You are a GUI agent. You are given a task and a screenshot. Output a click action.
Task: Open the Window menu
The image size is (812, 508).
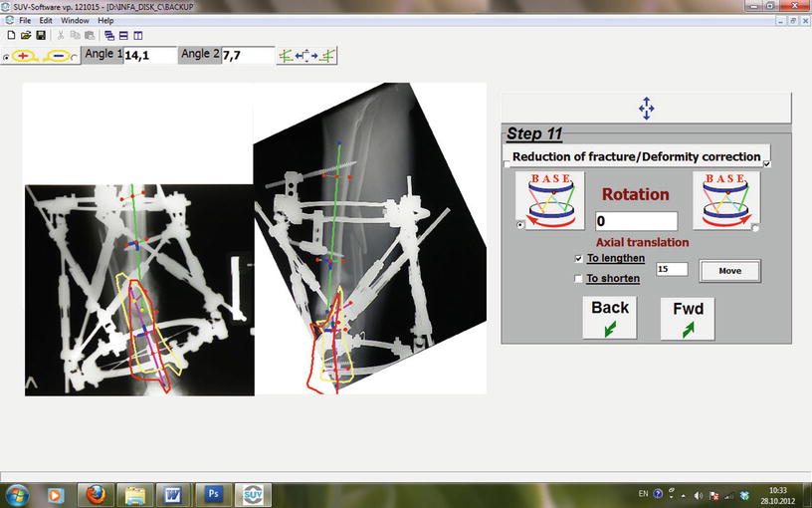[x=75, y=20]
